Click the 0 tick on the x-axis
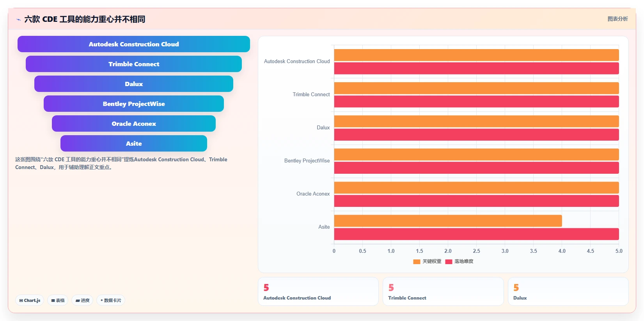The image size is (644, 321). [x=334, y=251]
